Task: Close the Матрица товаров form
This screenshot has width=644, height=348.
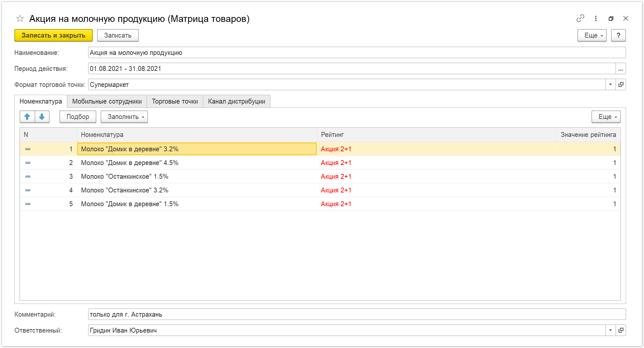Action: coord(626,18)
